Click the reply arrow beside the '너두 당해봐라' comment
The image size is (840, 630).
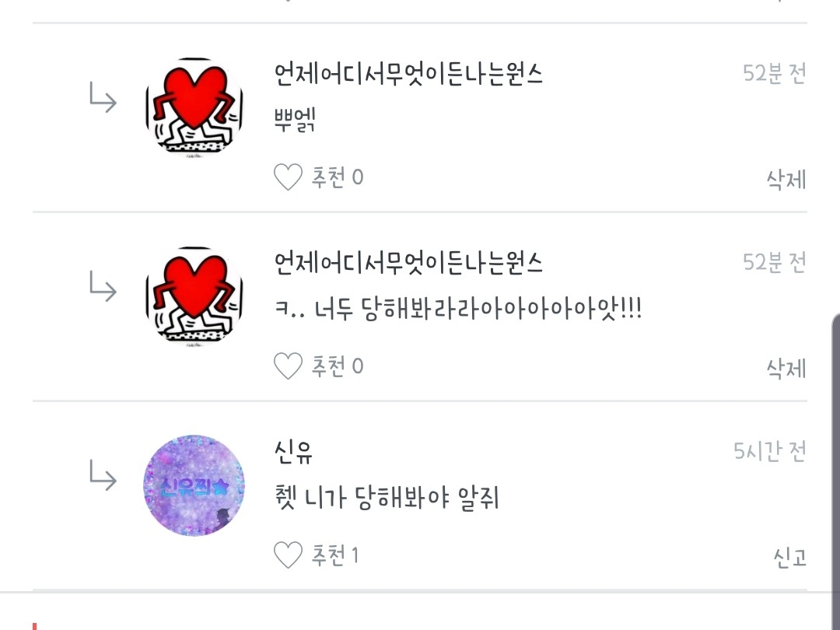tap(103, 286)
